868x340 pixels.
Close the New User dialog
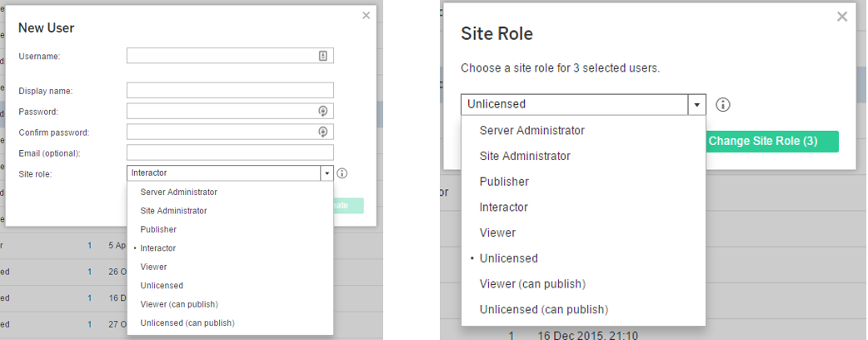366,15
